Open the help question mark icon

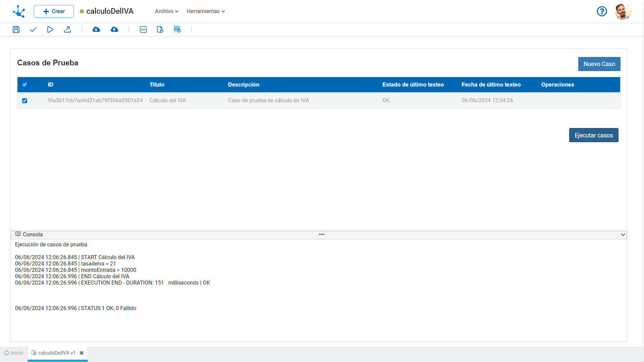[602, 11]
